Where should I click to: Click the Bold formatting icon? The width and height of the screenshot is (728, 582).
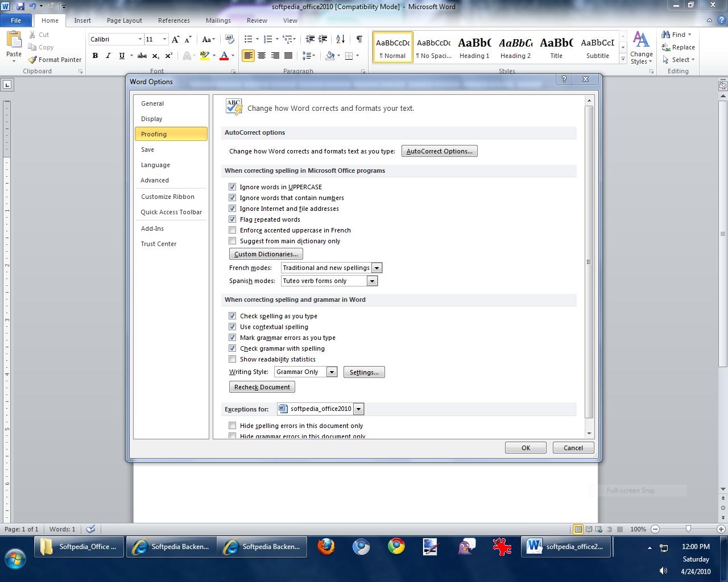95,56
